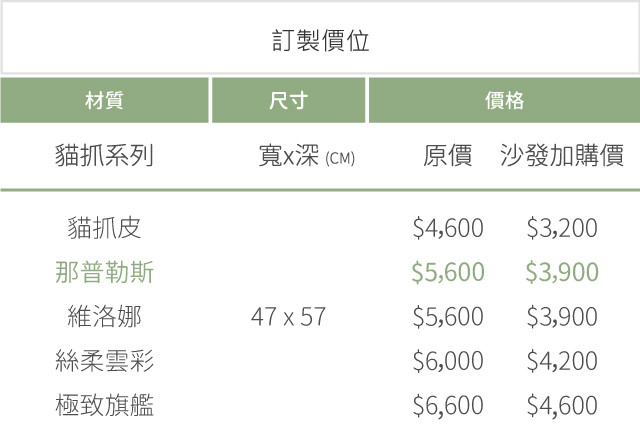Viewport: 640px width, 443px height.
Task: Click the 貓抓系列 subheader label
Action: [x=105, y=156]
